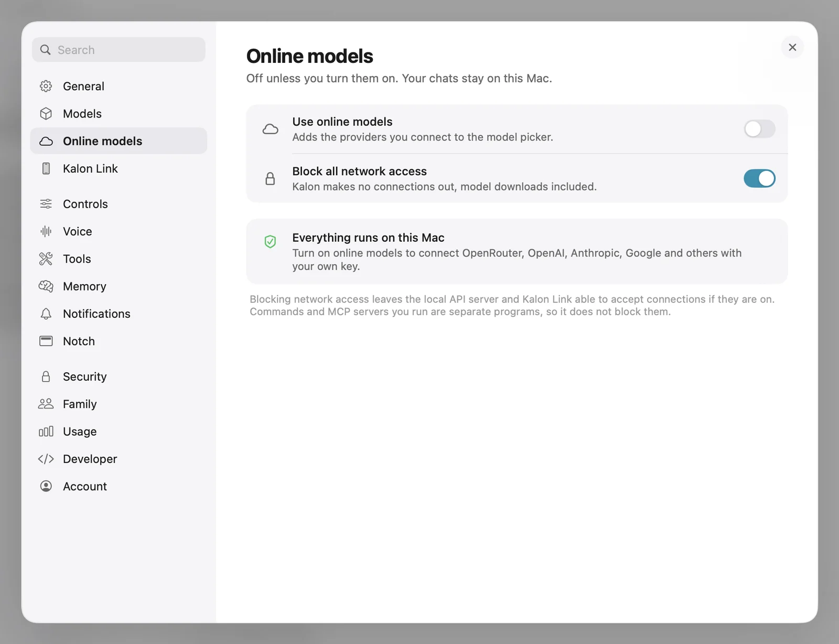839x644 pixels.
Task: Click the cloud icon beside Use online models
Action: [270, 129]
